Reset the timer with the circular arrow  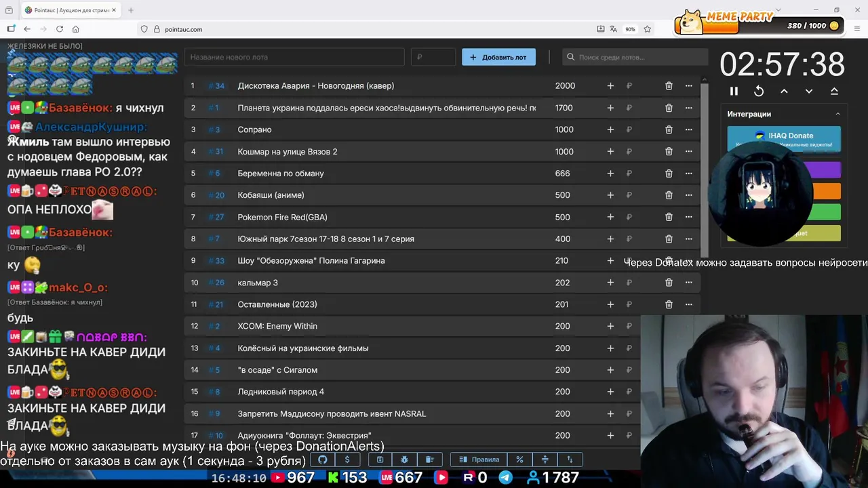[x=759, y=91]
